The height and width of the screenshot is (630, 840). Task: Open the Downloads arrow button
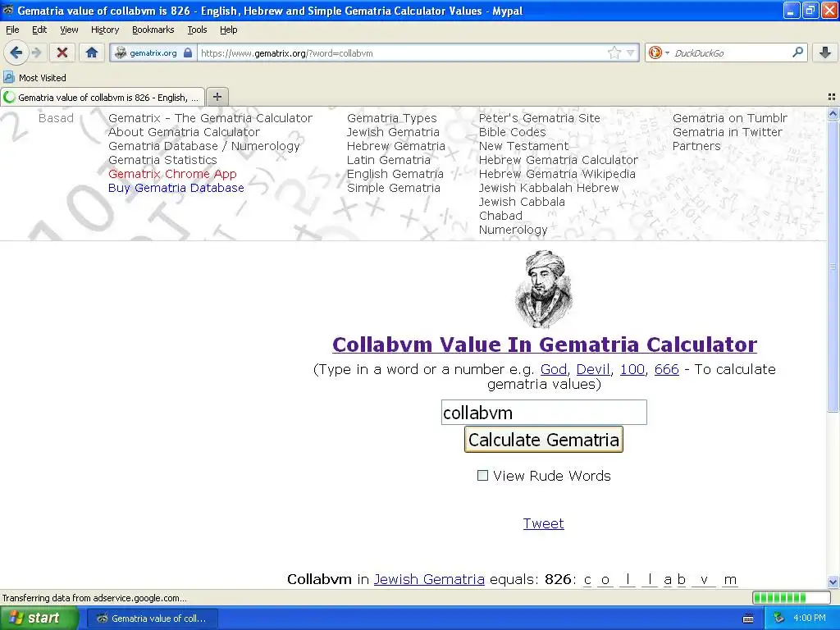click(825, 52)
